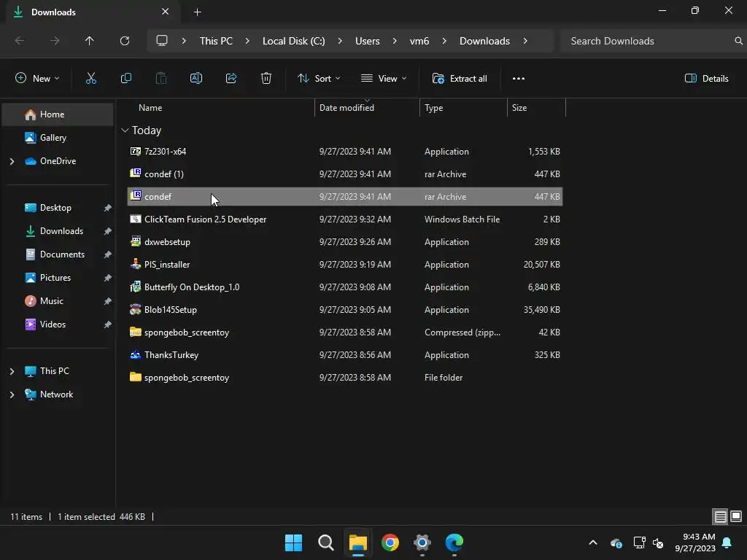Click Users breadcrumb
This screenshot has height=560, width=747.
coord(368,41)
